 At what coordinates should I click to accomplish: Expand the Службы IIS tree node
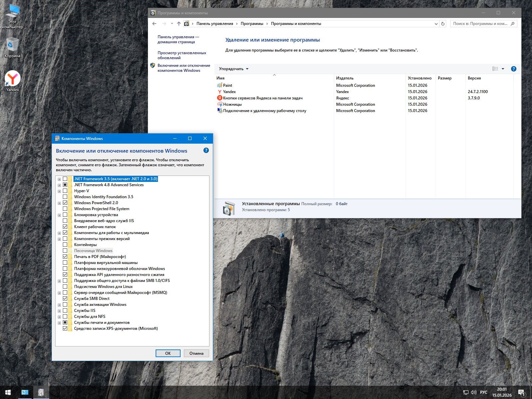tap(60, 311)
